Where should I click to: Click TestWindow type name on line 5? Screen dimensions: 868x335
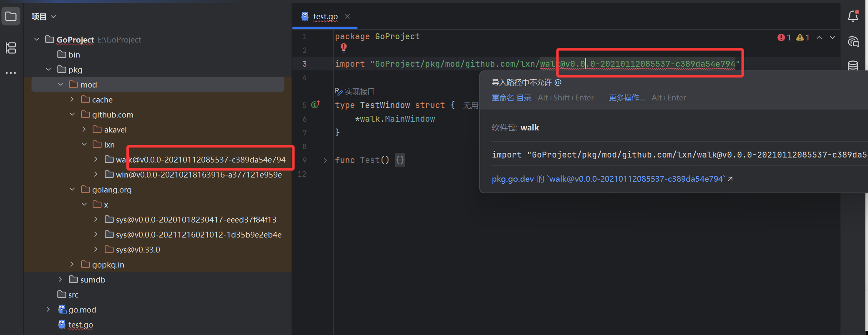click(385, 105)
